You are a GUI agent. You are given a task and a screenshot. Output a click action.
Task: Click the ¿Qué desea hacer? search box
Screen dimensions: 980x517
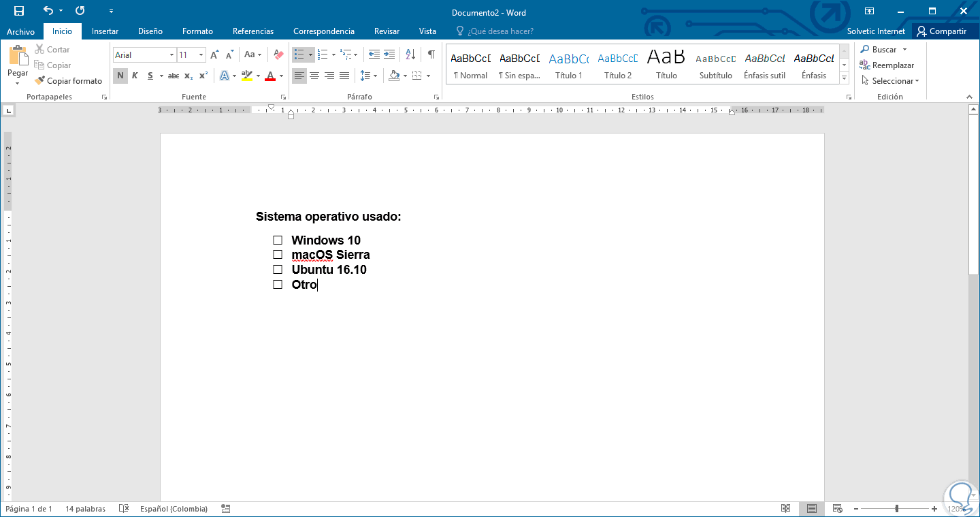tap(495, 31)
